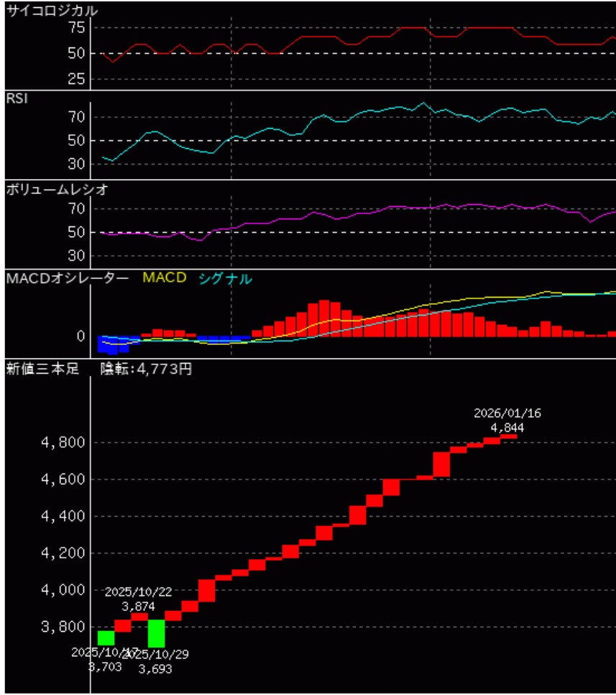The height and width of the screenshot is (695, 616).
Task: Click the 3,693 low price annotation
Action: [x=156, y=668]
